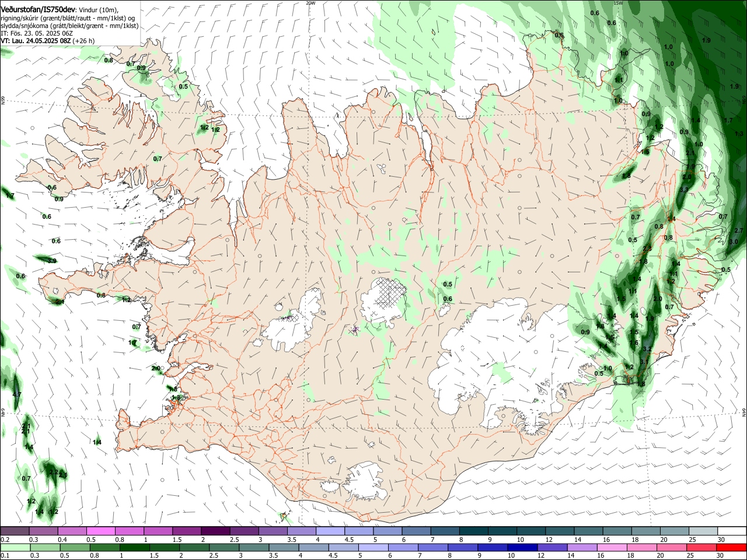Click the Veðurstofan/IS750dev title text

point(38,10)
